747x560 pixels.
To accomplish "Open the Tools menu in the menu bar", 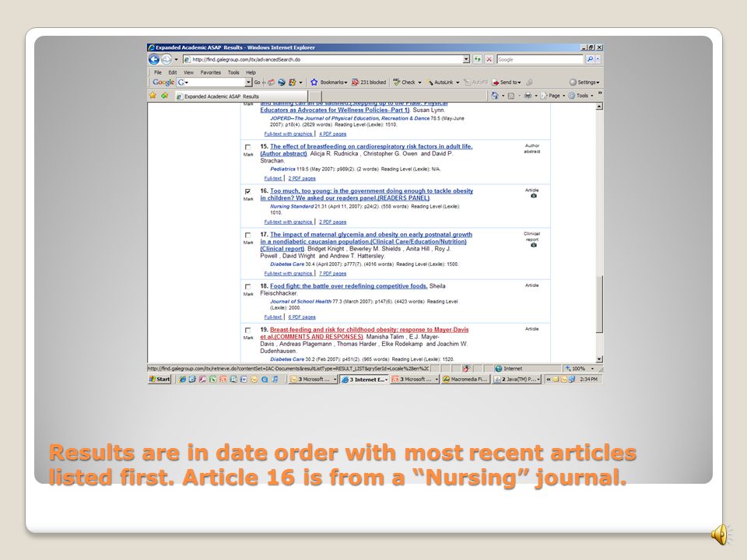I will tap(233, 72).
